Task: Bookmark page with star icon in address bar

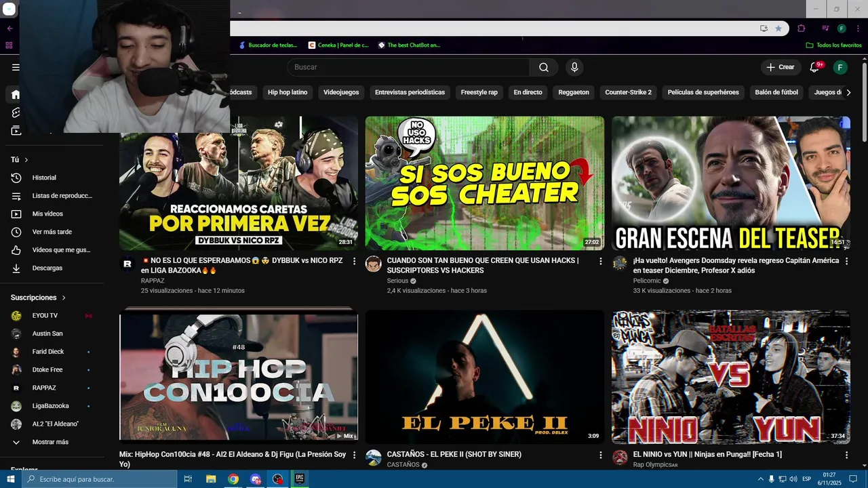Action: [x=778, y=28]
